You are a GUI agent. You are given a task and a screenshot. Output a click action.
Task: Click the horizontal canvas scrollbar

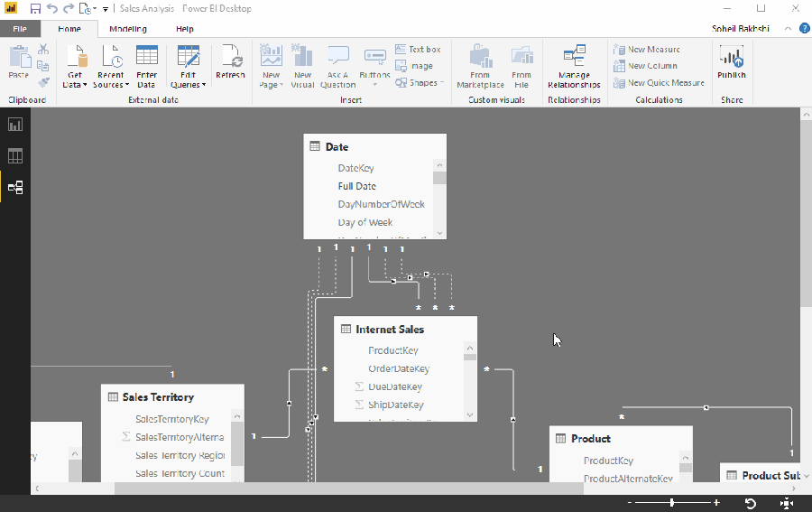348,489
